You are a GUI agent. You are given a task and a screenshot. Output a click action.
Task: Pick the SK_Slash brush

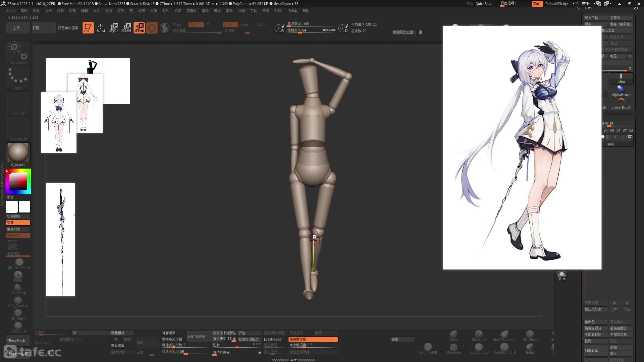530,336
